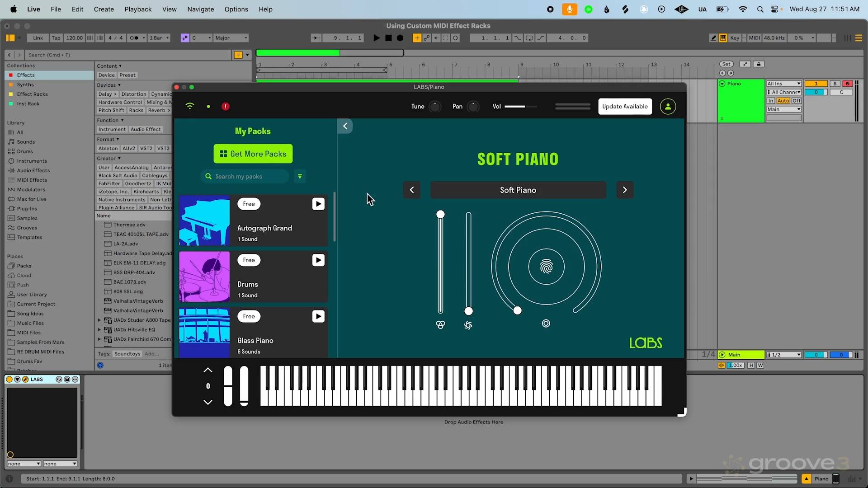Click the red alert icon in LABS header
The image size is (868, 488).
[x=225, y=107]
